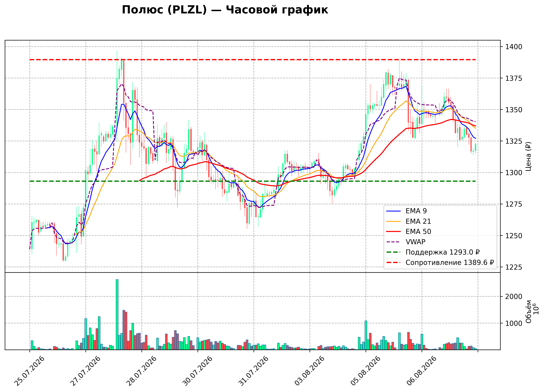Click the green dashed support line on chart
The width and height of the screenshot is (545, 392).
tap(253, 181)
